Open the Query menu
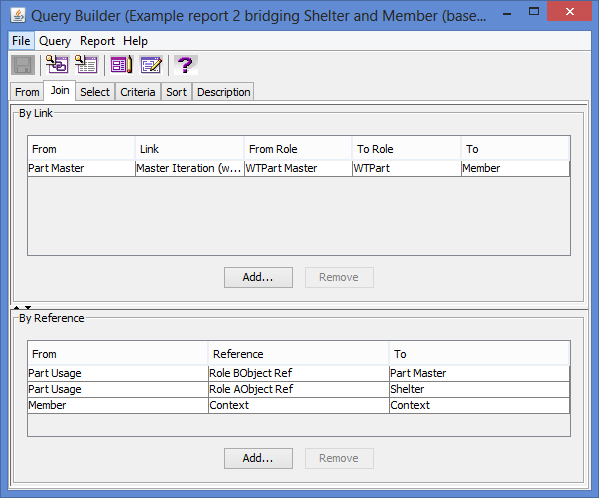599x498 pixels. (55, 40)
